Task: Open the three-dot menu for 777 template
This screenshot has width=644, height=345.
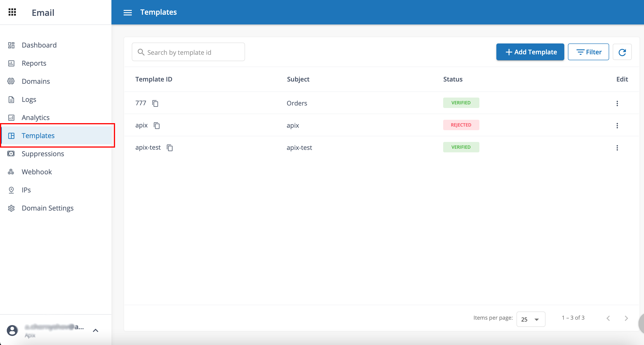Action: tap(617, 103)
